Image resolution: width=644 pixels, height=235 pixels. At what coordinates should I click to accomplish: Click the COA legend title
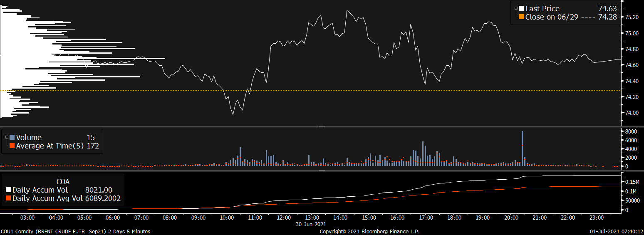[63, 182]
